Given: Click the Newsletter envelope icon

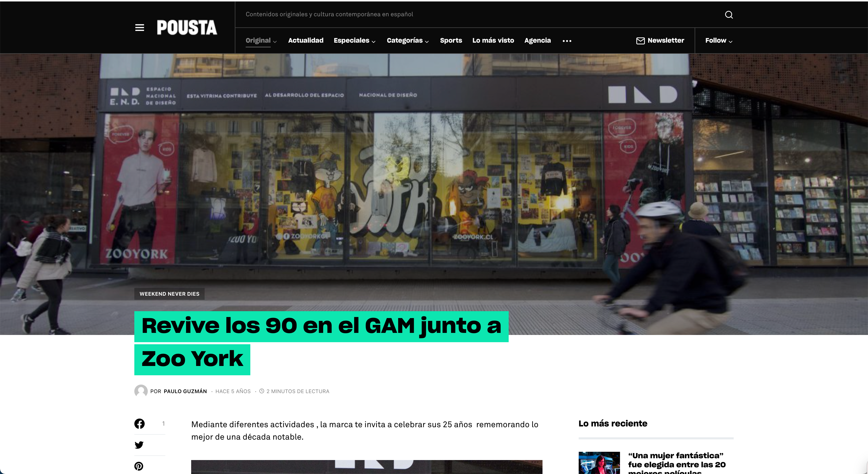Looking at the screenshot, I should tap(640, 41).
